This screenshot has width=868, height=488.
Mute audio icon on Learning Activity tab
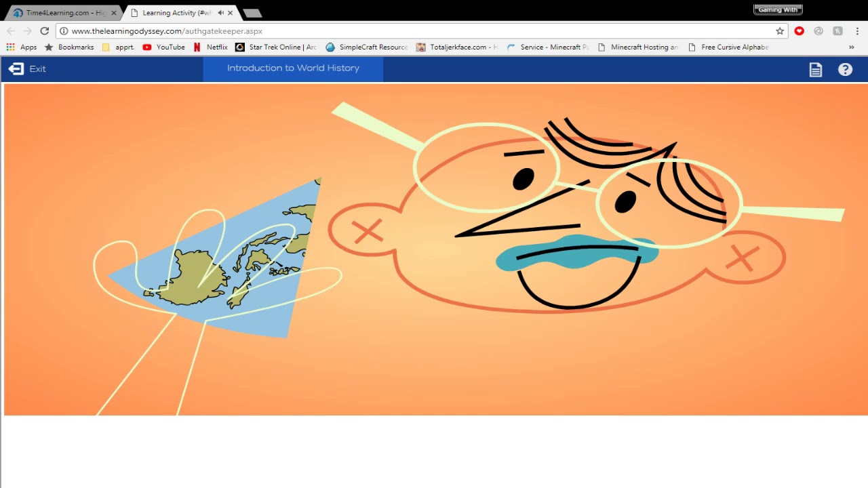tap(221, 13)
